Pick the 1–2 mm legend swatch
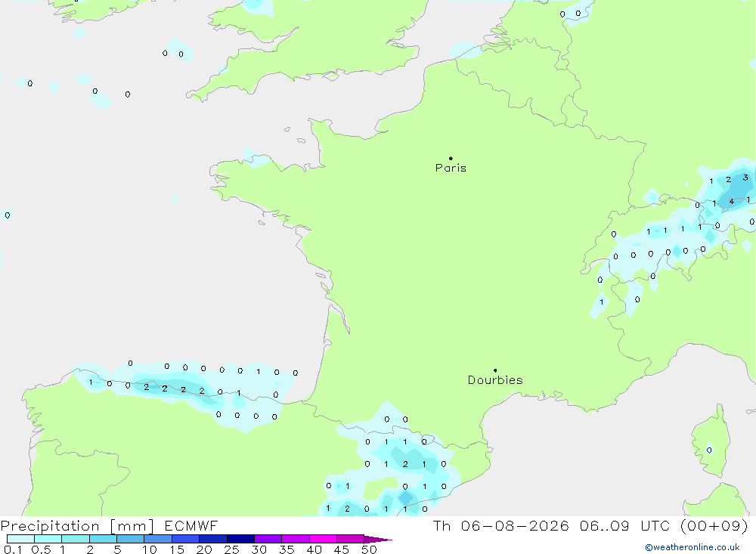This screenshot has width=756, height=554. pyautogui.click(x=76, y=539)
